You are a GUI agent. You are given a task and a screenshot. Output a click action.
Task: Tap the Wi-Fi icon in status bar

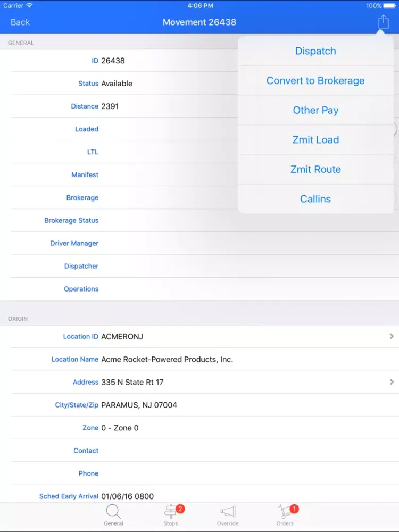[x=29, y=5]
